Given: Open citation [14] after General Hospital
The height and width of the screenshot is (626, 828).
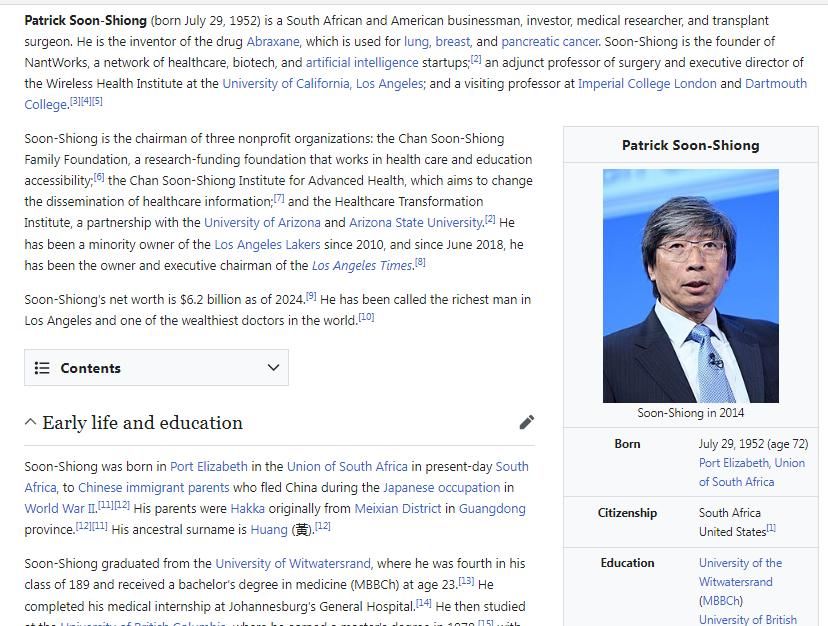Looking at the screenshot, I should click(424, 603).
